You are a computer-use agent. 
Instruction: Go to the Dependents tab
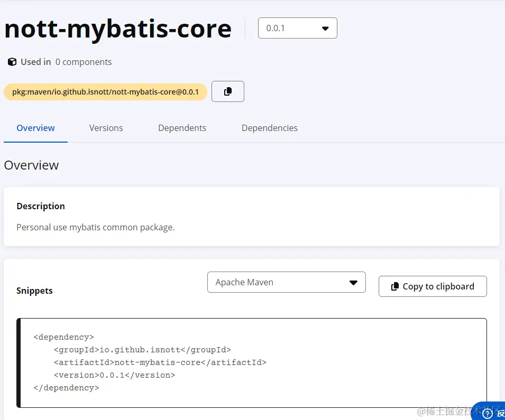[182, 128]
